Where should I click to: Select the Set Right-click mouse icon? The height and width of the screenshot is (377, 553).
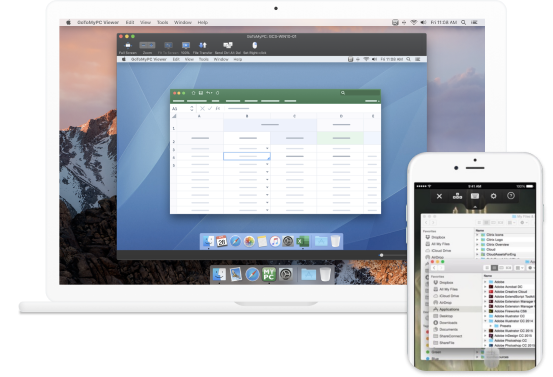click(255, 45)
